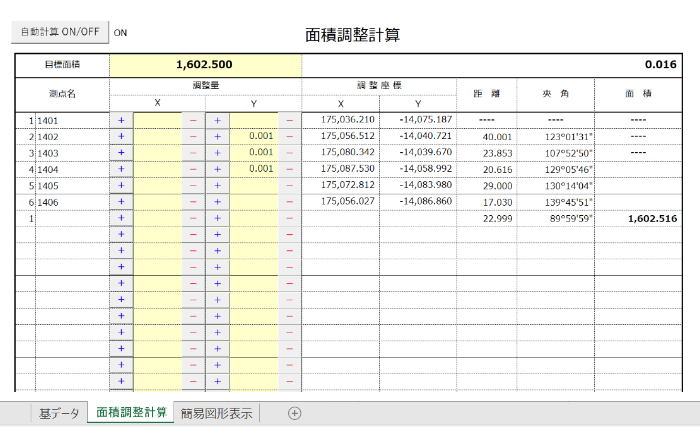Click the yellow X adjustment cell for 1401

157,120
